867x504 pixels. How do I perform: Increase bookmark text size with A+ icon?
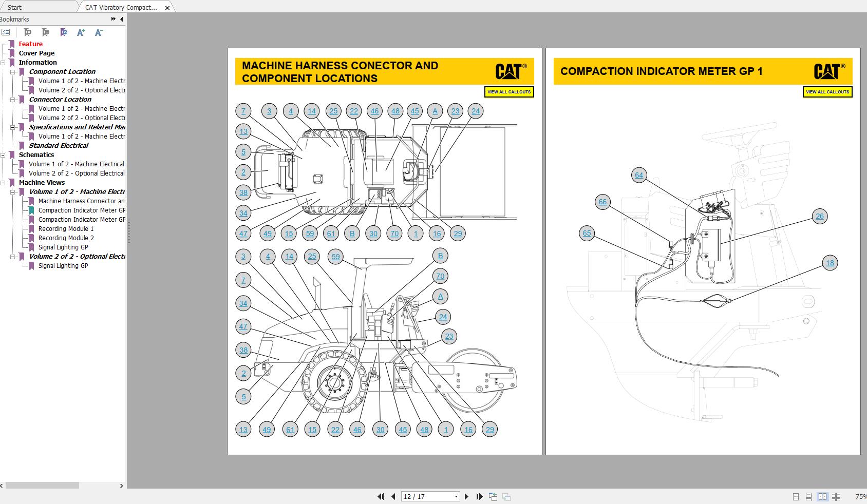point(81,32)
